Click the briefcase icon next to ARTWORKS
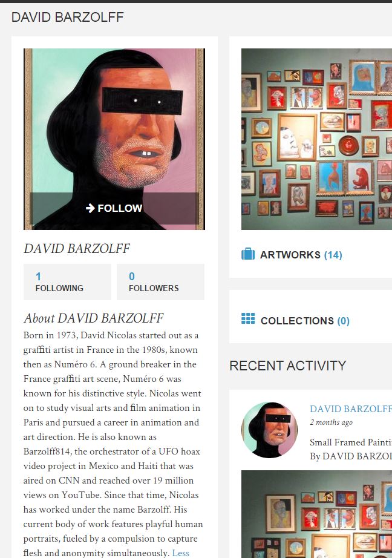Screen dimensions: 392x558 tap(248, 254)
